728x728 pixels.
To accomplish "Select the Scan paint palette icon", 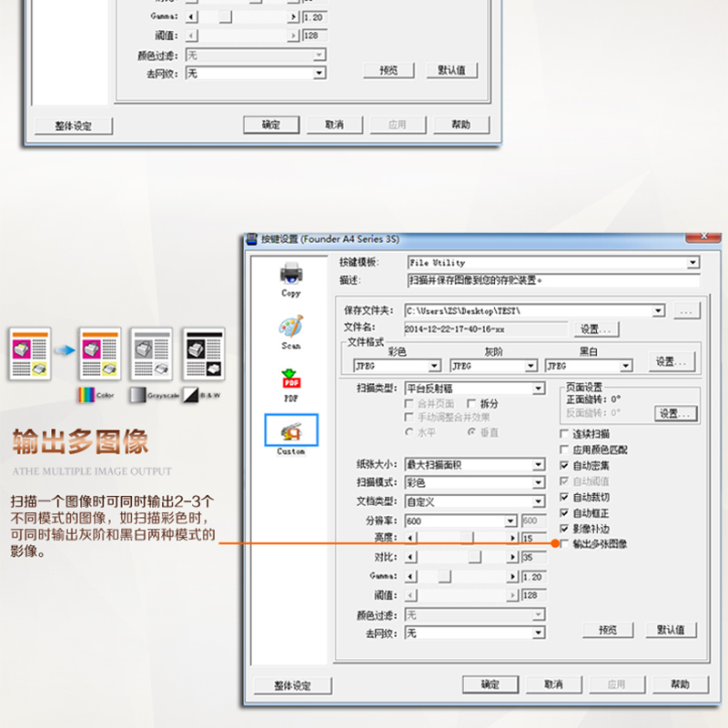I will [x=291, y=327].
